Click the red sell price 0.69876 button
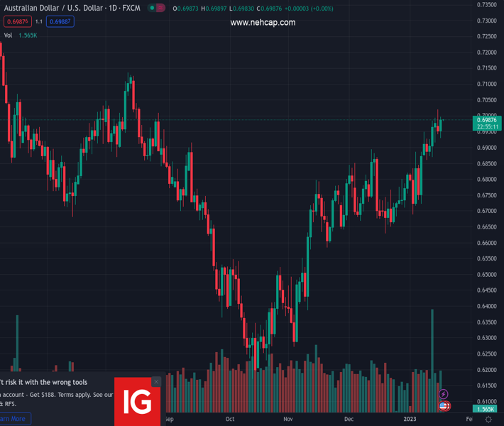 [16, 22]
